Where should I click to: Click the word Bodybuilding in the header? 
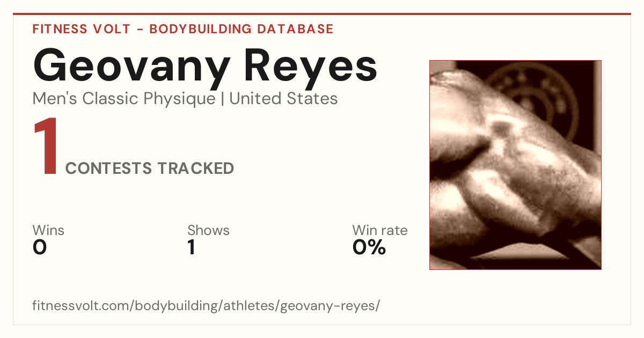tap(198, 29)
